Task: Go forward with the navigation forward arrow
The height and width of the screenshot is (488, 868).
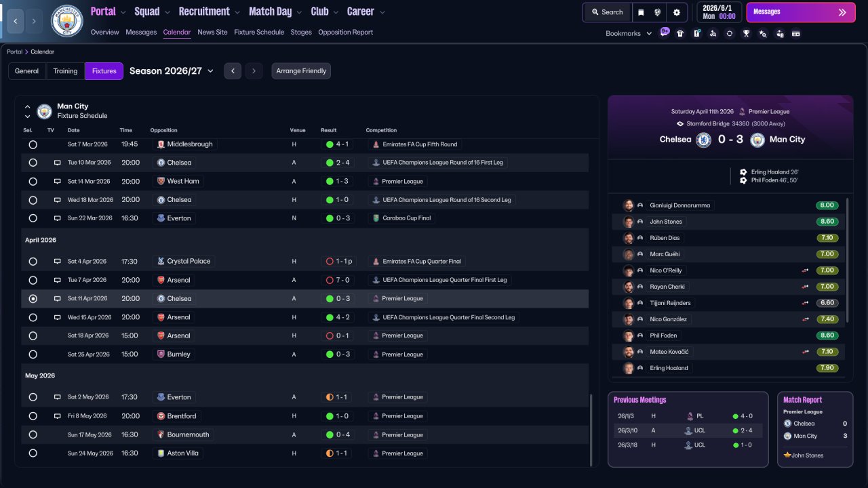Action: pos(34,21)
